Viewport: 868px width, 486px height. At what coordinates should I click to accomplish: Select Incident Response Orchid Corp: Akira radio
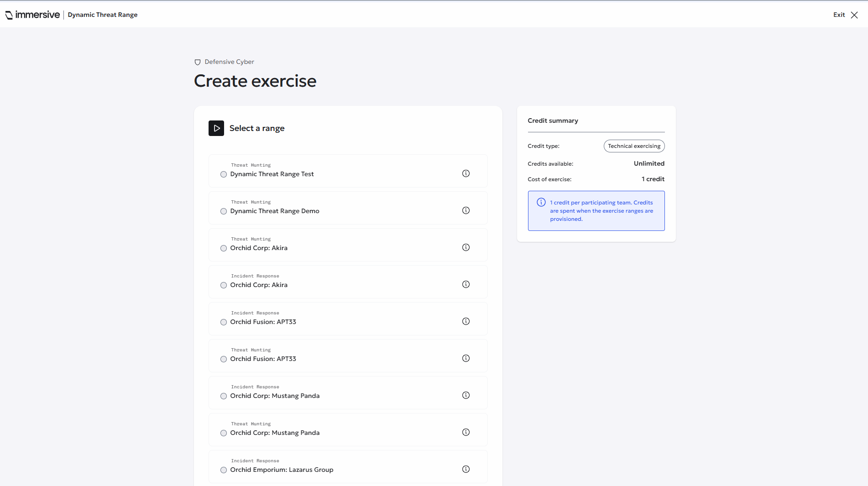pyautogui.click(x=224, y=285)
